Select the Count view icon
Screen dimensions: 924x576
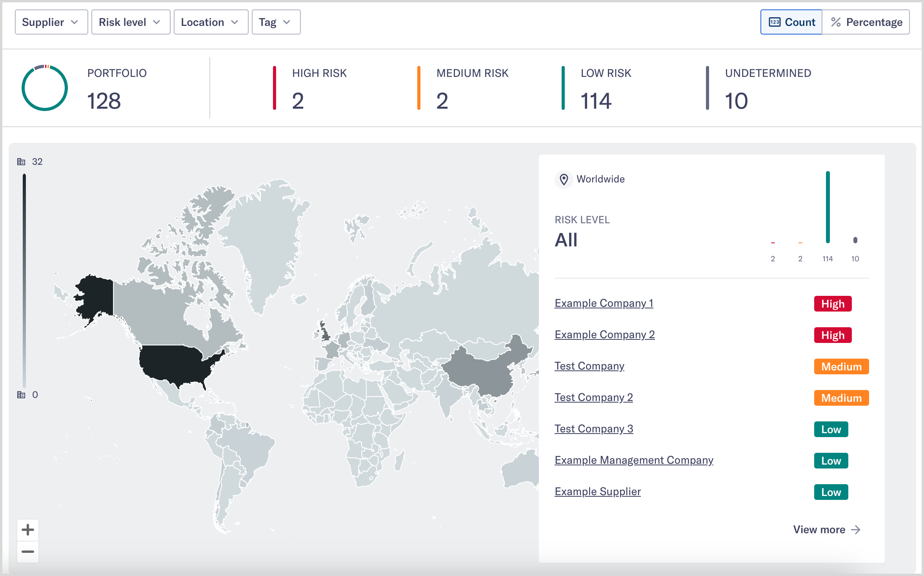pos(775,22)
